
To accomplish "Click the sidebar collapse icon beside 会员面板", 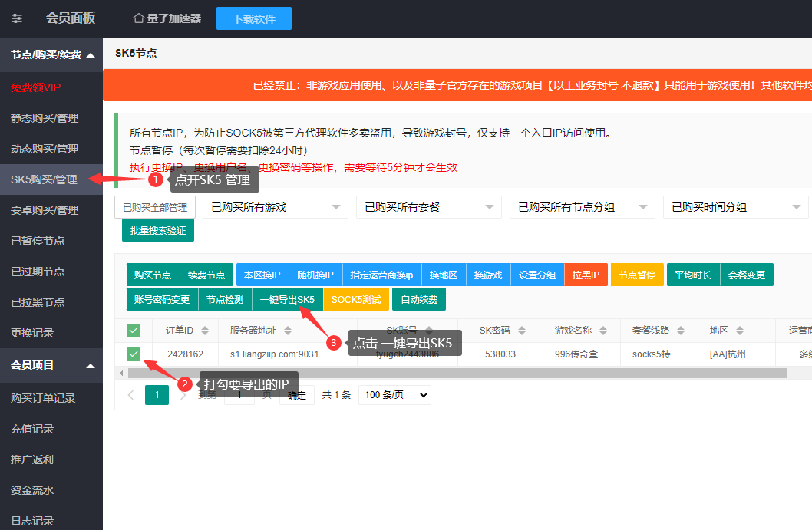I will coord(17,18).
